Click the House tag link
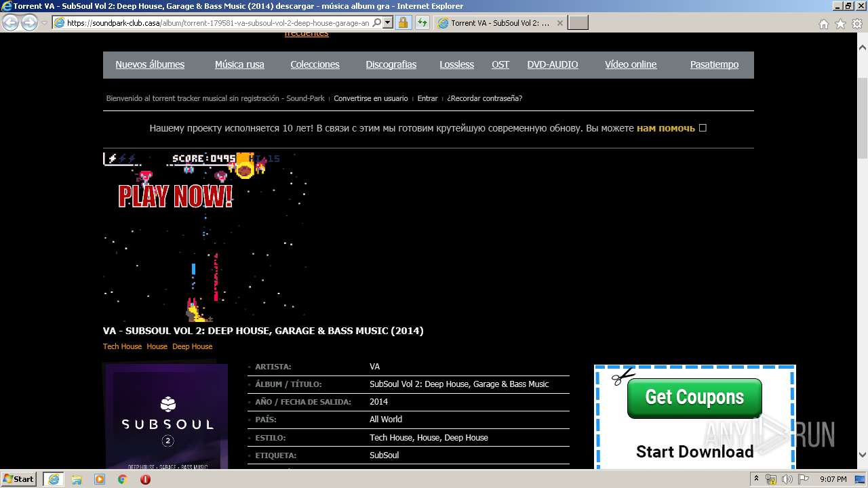868x488 pixels. [157, 346]
